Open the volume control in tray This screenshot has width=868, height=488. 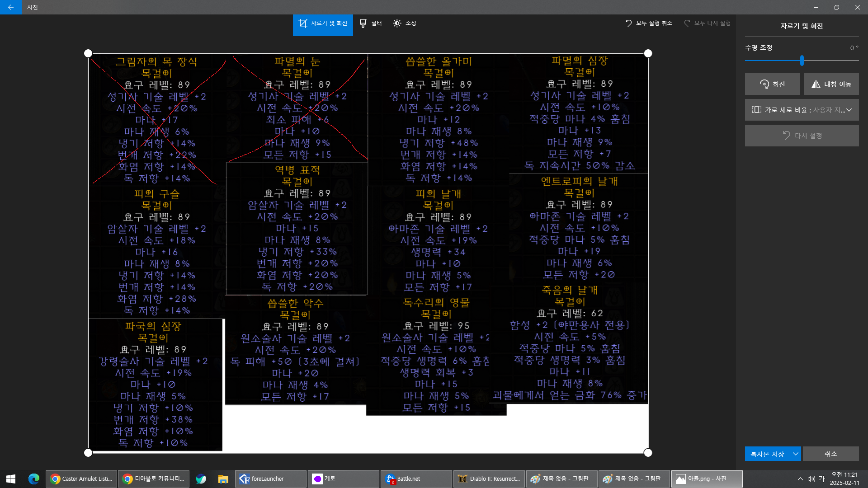pyautogui.click(x=811, y=479)
